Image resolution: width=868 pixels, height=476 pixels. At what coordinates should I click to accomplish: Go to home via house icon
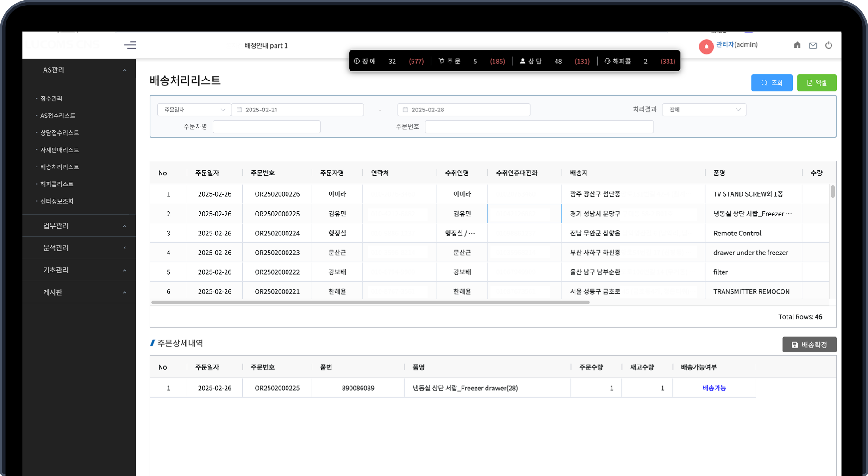pyautogui.click(x=797, y=45)
